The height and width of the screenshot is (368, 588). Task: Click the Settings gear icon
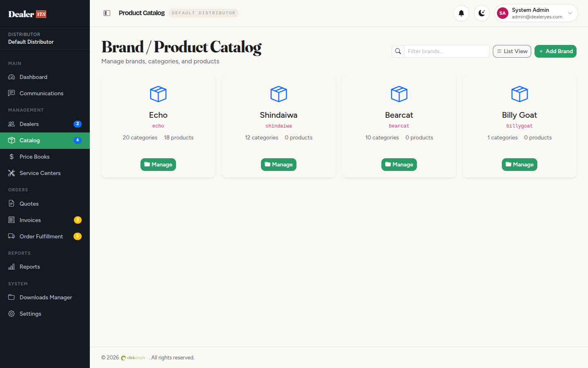click(x=11, y=314)
